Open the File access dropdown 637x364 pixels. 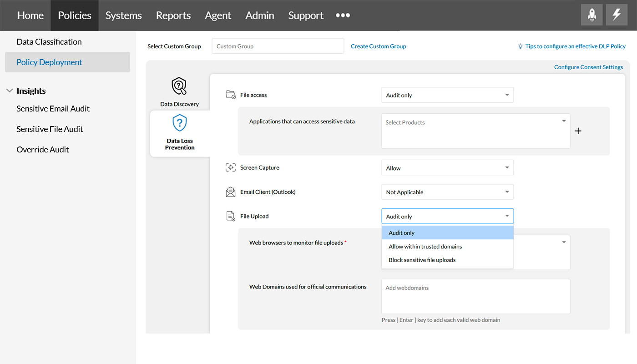[447, 95]
